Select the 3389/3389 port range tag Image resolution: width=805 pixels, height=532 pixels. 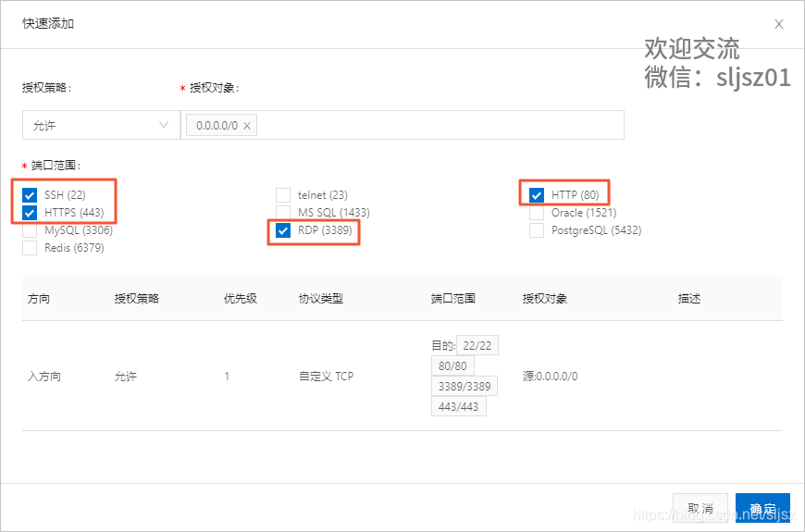[464, 386]
